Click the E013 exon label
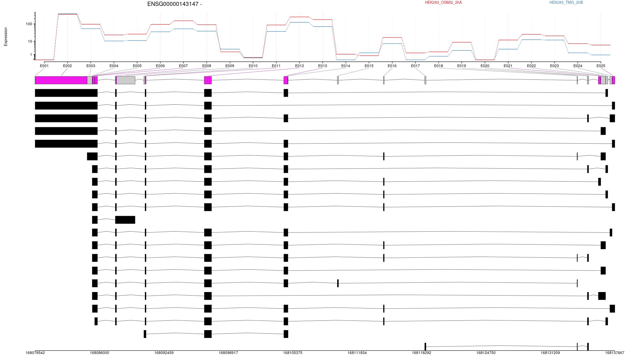Image resolution: width=644 pixels, height=357 pixels. click(x=323, y=66)
